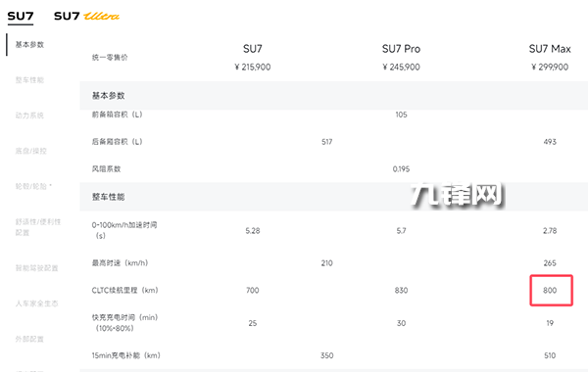Click the base SU7 column header
Screen dimensions: 588x372
[253, 49]
